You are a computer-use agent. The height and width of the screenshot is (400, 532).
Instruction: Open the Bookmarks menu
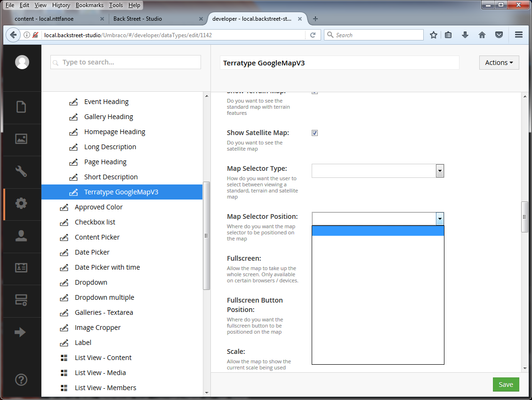pos(89,5)
